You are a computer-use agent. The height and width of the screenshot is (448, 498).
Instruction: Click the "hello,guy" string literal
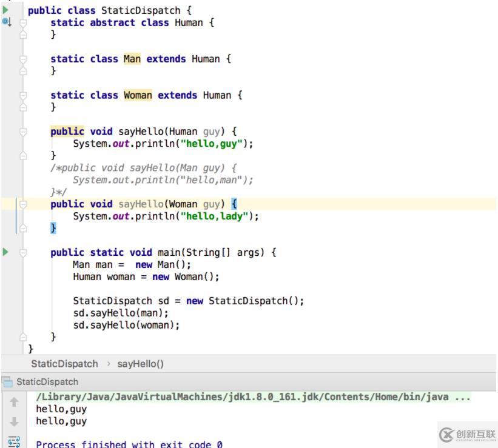point(212,144)
